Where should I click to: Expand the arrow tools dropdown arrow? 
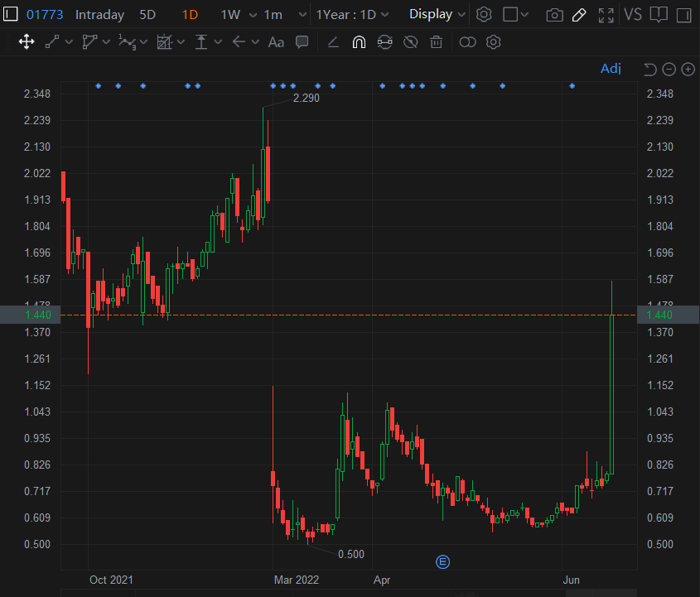tap(255, 42)
